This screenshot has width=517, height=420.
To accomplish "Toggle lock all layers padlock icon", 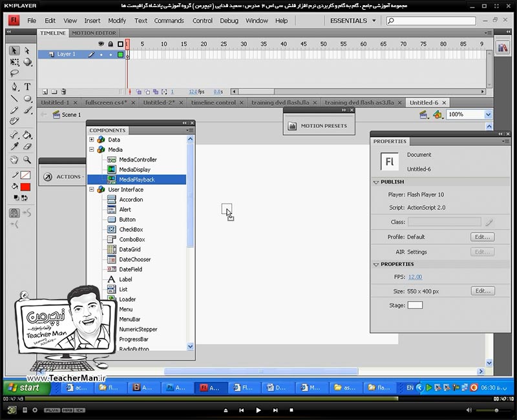I will (x=111, y=44).
